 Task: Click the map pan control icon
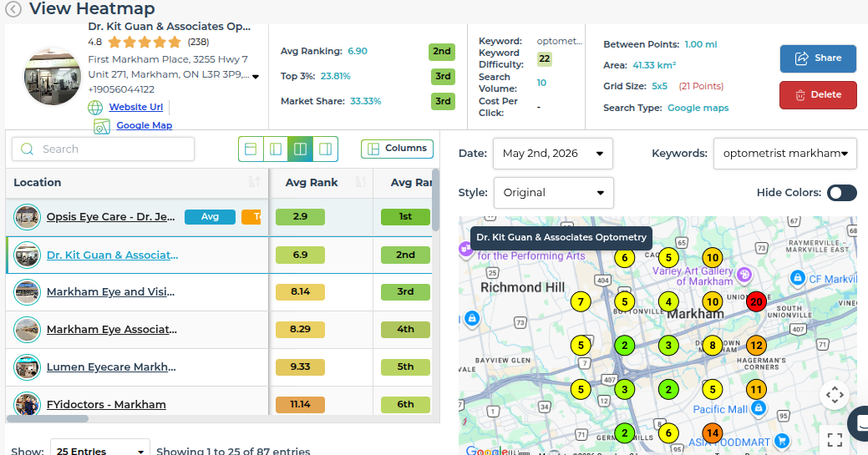tap(835, 395)
